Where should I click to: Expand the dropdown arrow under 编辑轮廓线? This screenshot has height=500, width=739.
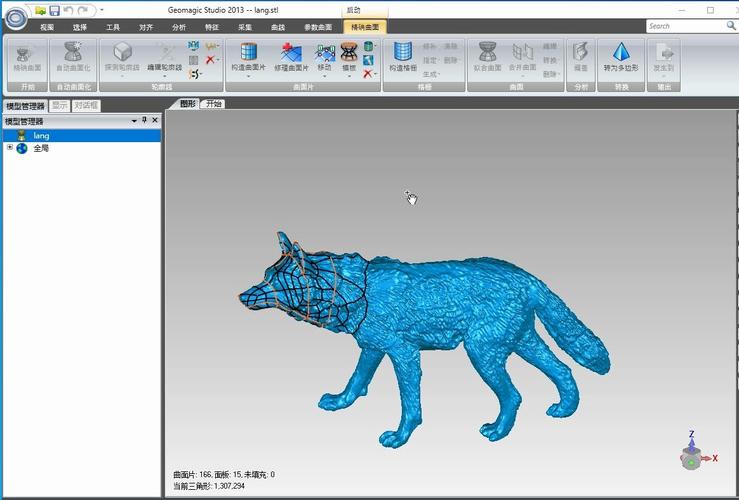165,76
